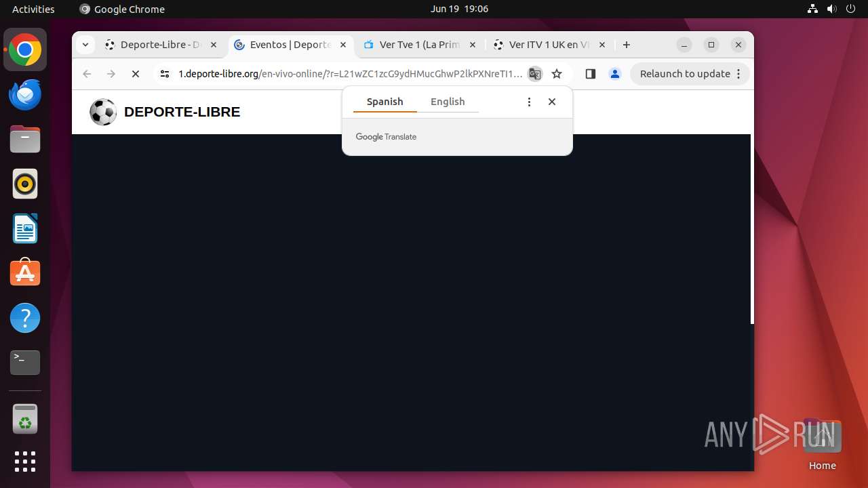Select Spanish in translate popup
The width and height of the screenshot is (868, 488).
pyautogui.click(x=384, y=102)
